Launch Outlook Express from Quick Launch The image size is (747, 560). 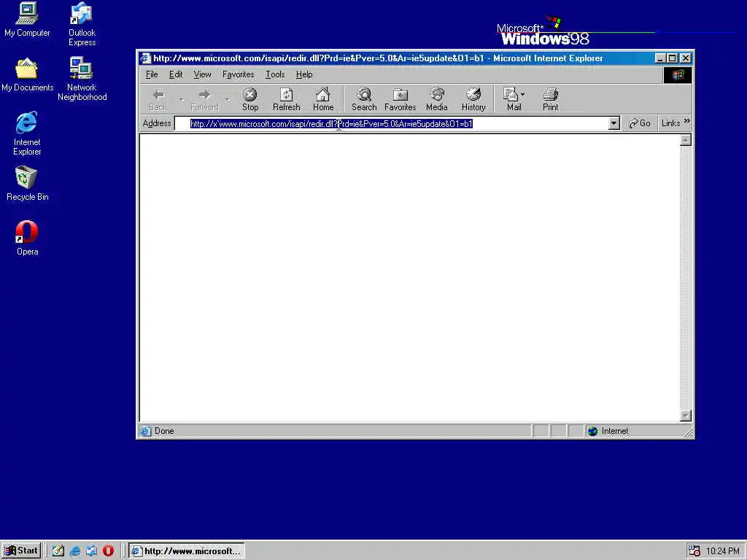point(91,551)
